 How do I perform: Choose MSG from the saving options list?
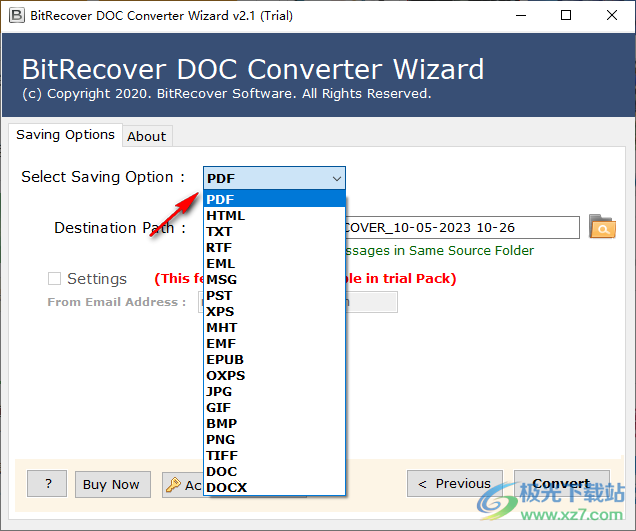(x=275, y=279)
